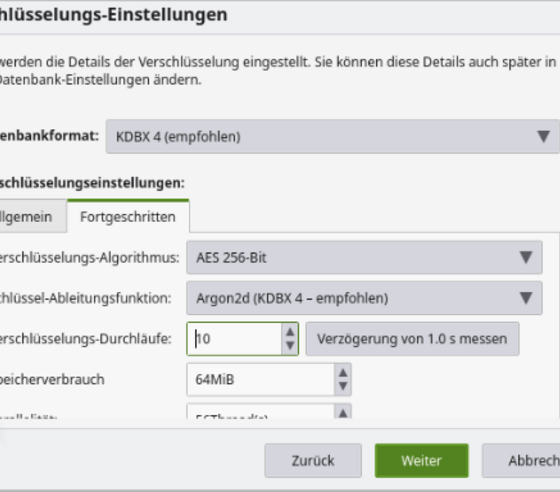Open the Datenbankformat KDBX 4 dropdown
560x492 pixels.
click(332, 136)
